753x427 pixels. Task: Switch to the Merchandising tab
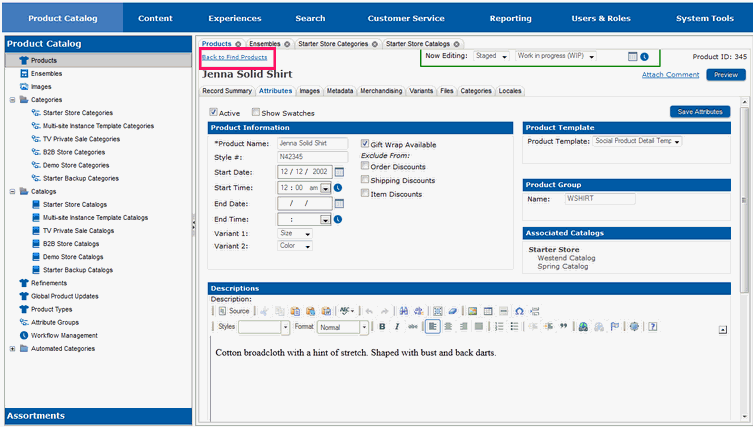tap(381, 91)
